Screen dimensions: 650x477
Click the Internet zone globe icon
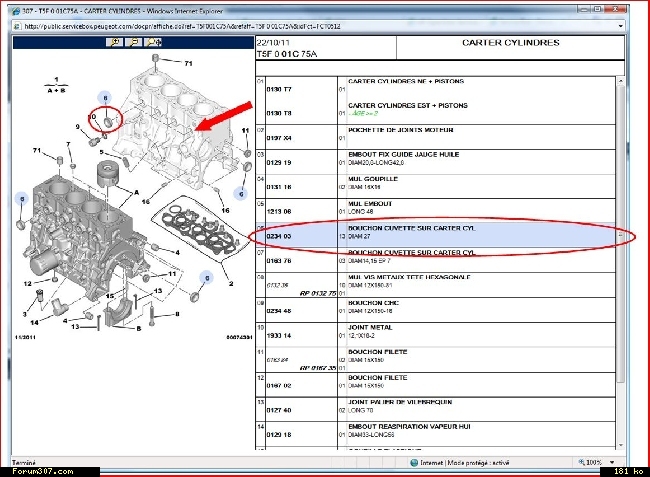414,462
